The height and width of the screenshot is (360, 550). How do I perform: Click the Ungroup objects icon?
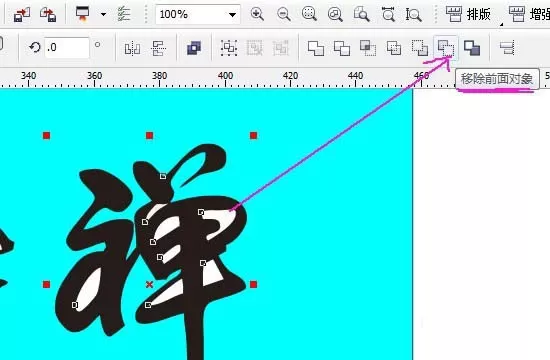click(x=255, y=48)
